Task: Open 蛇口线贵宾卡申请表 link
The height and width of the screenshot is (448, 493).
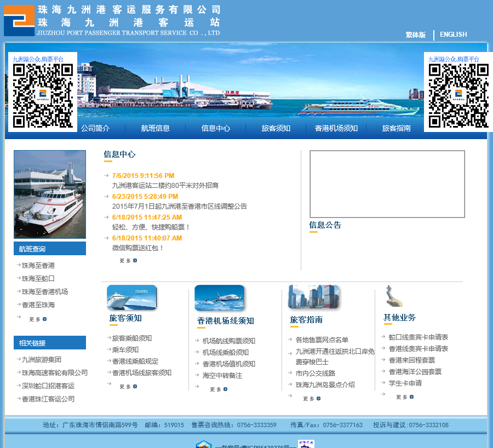Action: [419, 337]
